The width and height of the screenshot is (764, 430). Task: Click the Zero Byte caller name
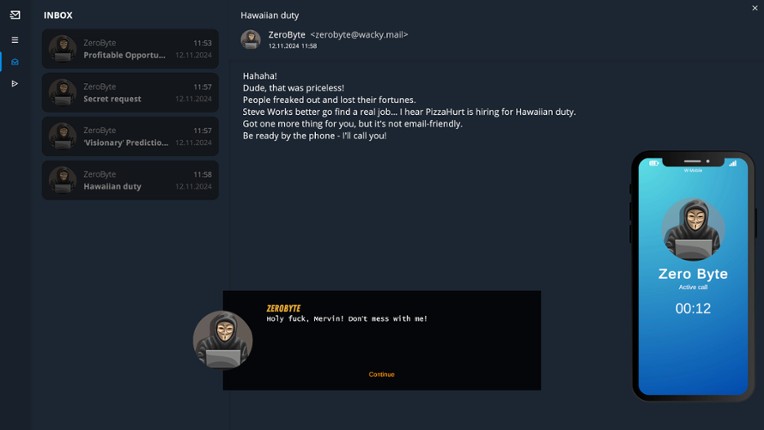tap(693, 274)
